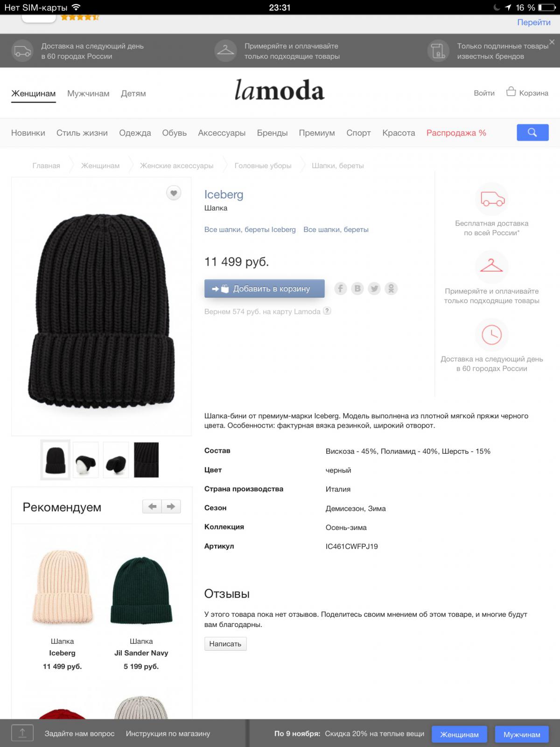Open the Распродажа % menu
Image resolution: width=560 pixels, height=747 pixels.
[x=456, y=133]
